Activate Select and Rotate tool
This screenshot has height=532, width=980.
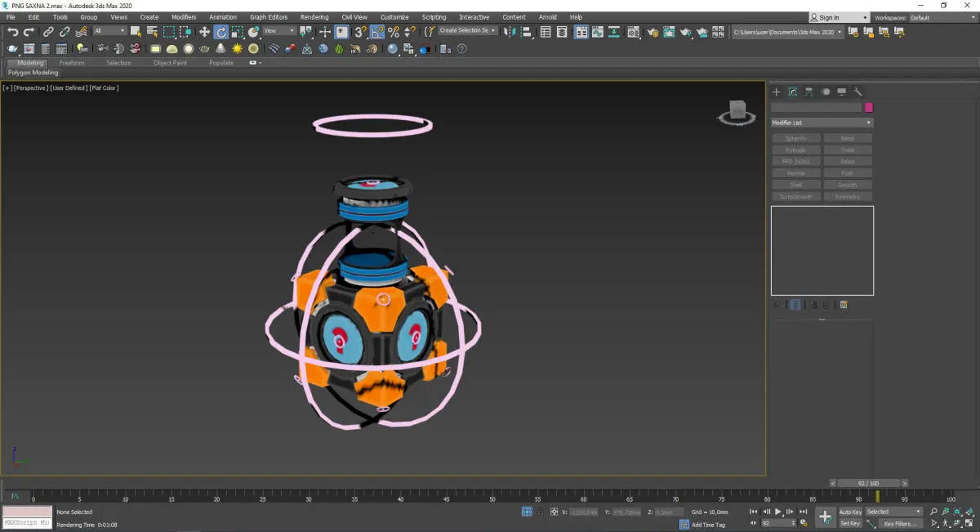220,32
